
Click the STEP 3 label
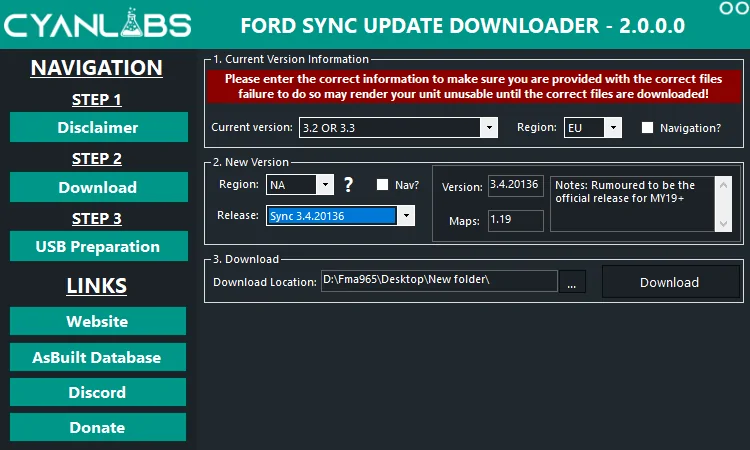pos(97,219)
